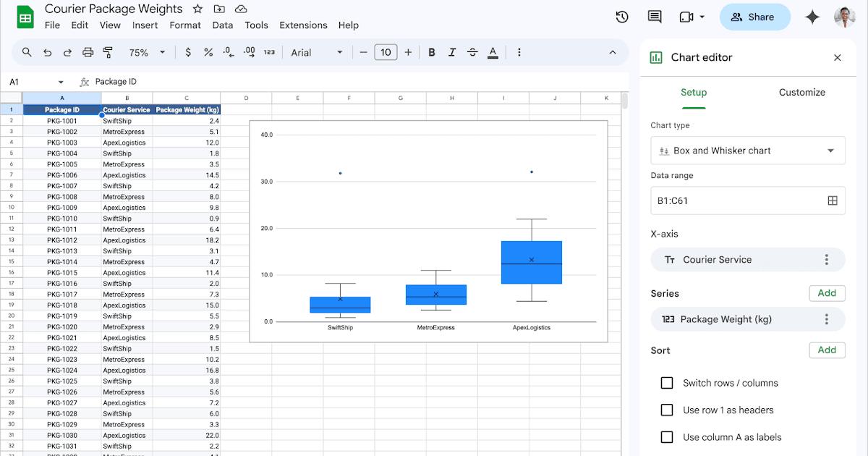This screenshot has width=868, height=456.
Task: Open the Data menu
Action: coord(223,25)
